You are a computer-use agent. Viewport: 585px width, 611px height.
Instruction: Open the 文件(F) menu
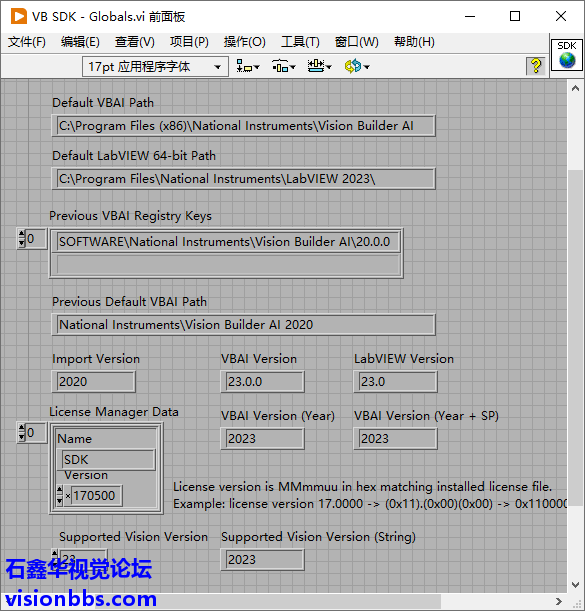[x=27, y=42]
